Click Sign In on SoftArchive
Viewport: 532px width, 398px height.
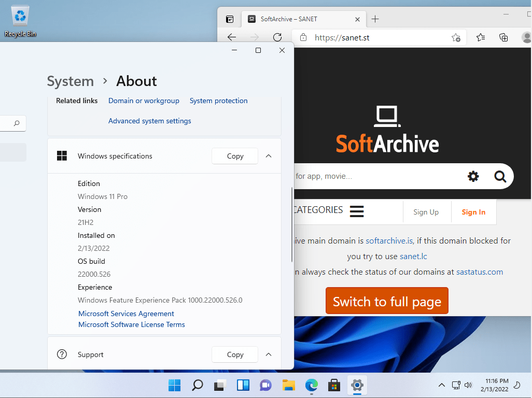click(x=473, y=212)
